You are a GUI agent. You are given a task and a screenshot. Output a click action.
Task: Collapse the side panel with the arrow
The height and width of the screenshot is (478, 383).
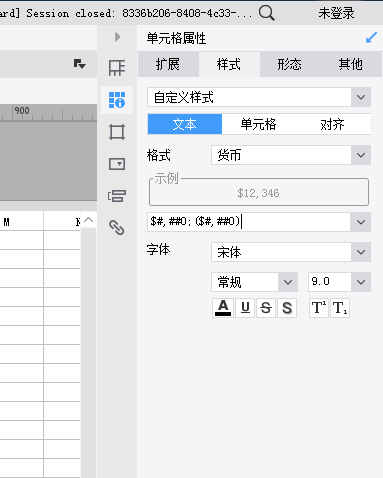point(117,37)
